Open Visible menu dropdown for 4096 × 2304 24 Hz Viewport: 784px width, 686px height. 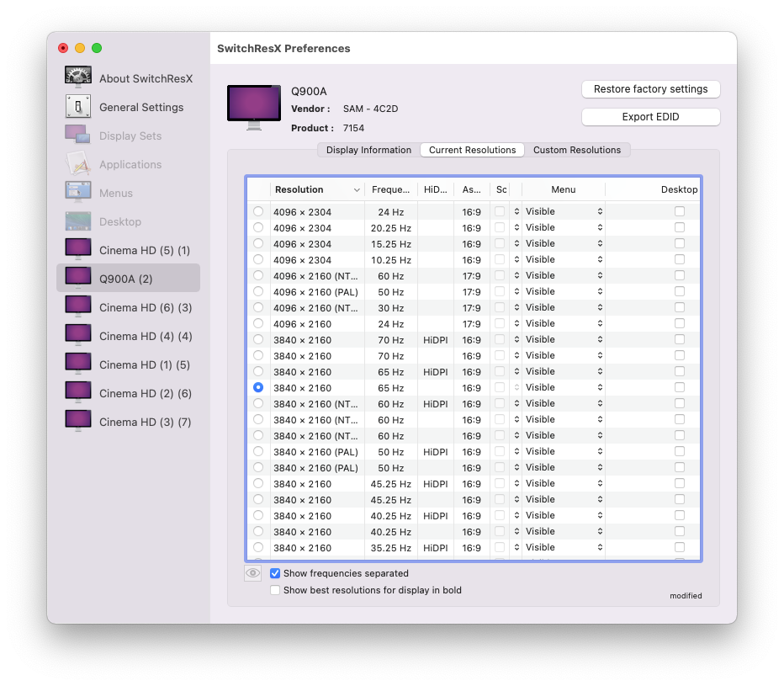pos(564,211)
